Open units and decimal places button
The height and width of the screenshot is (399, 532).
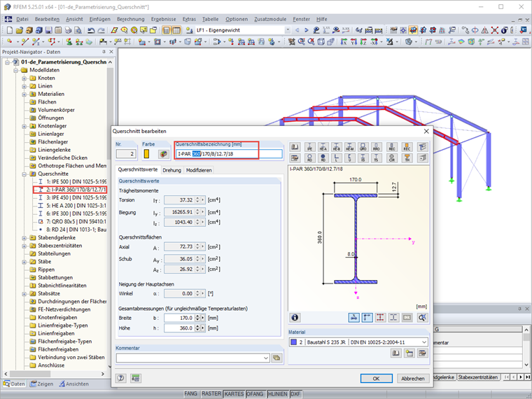(x=136, y=378)
